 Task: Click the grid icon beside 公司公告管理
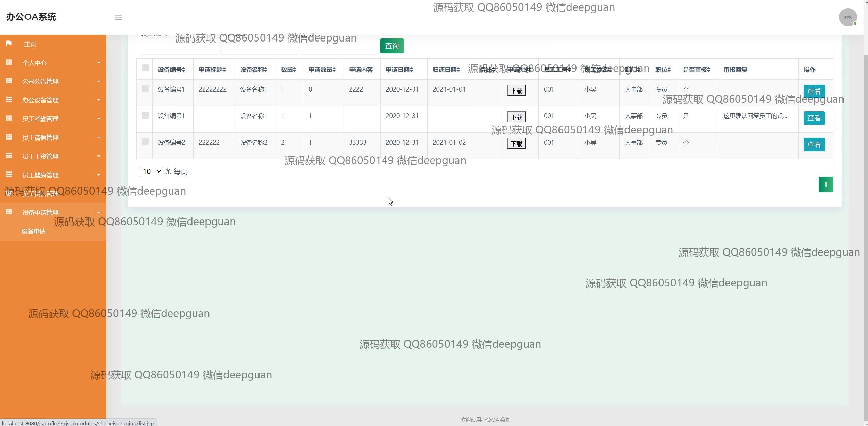click(9, 81)
